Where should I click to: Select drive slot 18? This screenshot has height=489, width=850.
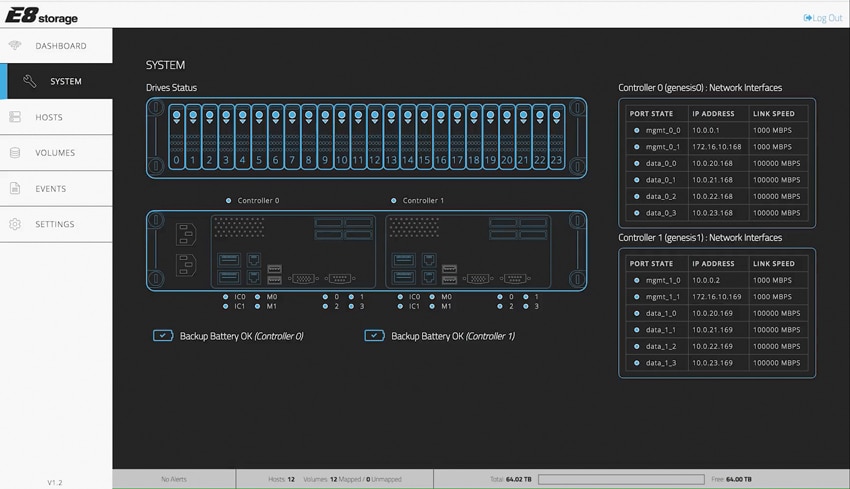tap(474, 138)
